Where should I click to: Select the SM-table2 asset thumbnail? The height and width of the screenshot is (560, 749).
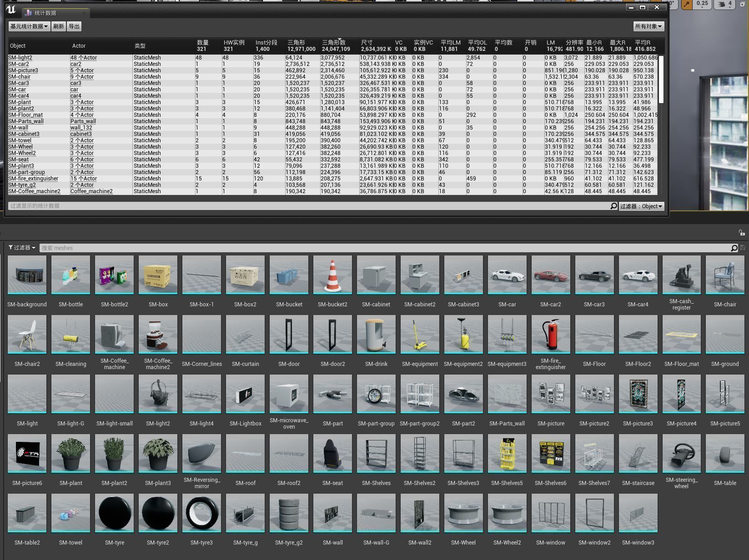point(27,513)
